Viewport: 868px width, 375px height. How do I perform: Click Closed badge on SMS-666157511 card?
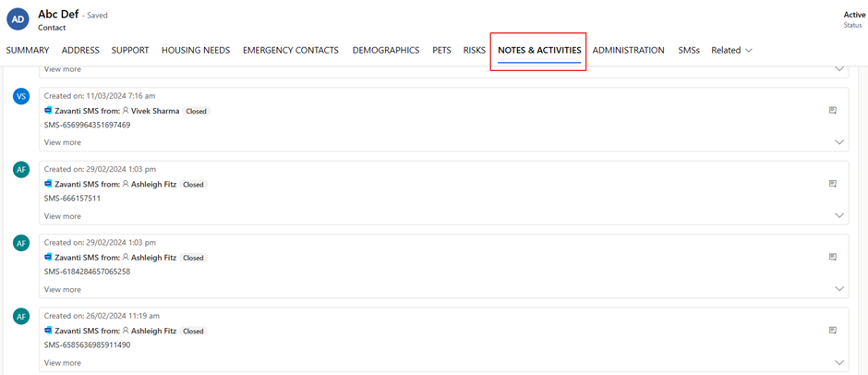[x=193, y=185]
